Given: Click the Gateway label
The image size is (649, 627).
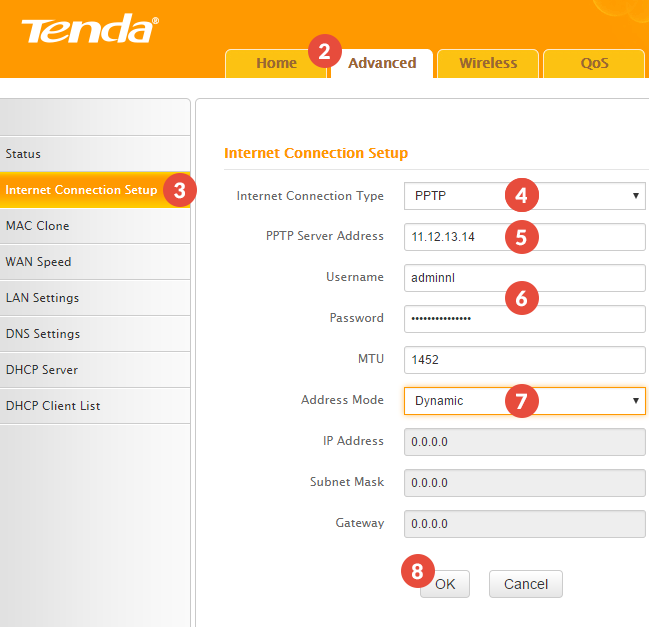Looking at the screenshot, I should (360, 523).
